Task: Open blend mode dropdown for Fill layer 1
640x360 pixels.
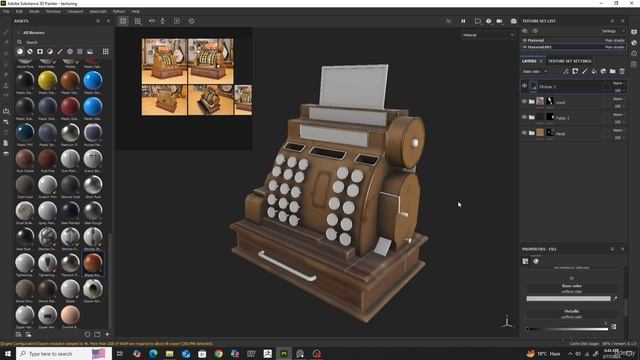Action: point(618,83)
